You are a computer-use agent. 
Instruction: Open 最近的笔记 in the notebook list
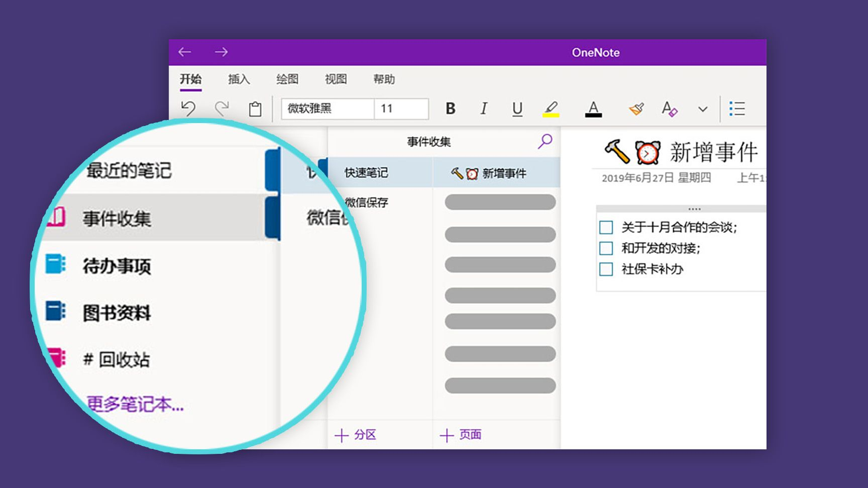click(130, 171)
